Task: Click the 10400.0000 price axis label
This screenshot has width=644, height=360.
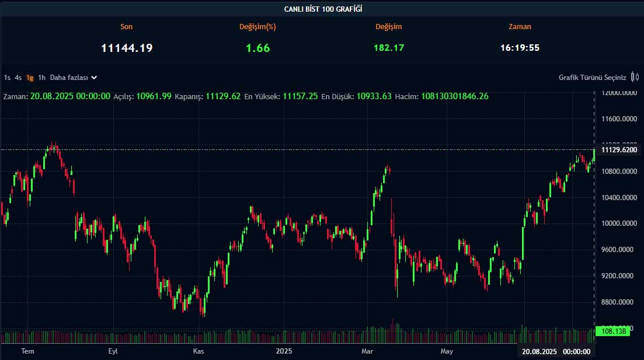Action: point(619,197)
